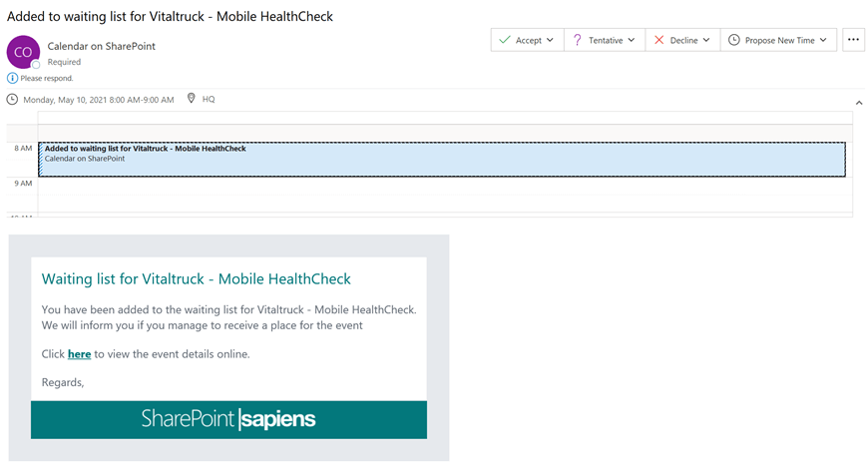Click the clock icon in Propose New Time
The image size is (868, 471).
tap(734, 40)
